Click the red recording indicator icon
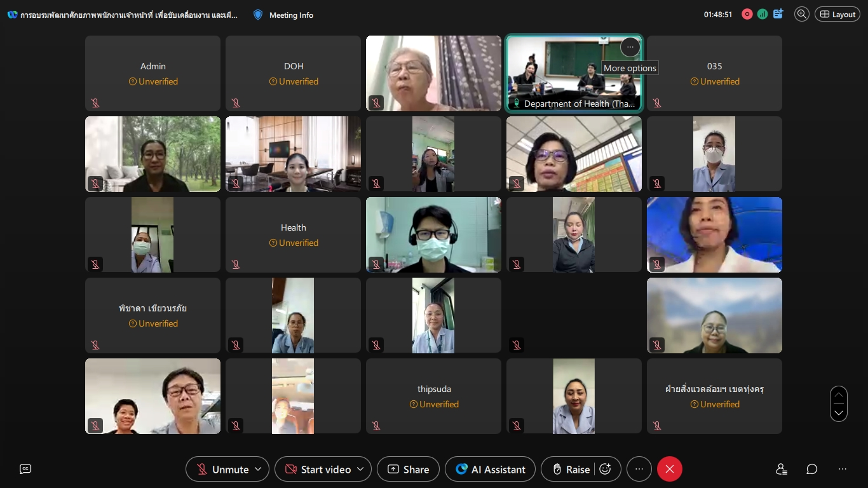 pos(747,14)
